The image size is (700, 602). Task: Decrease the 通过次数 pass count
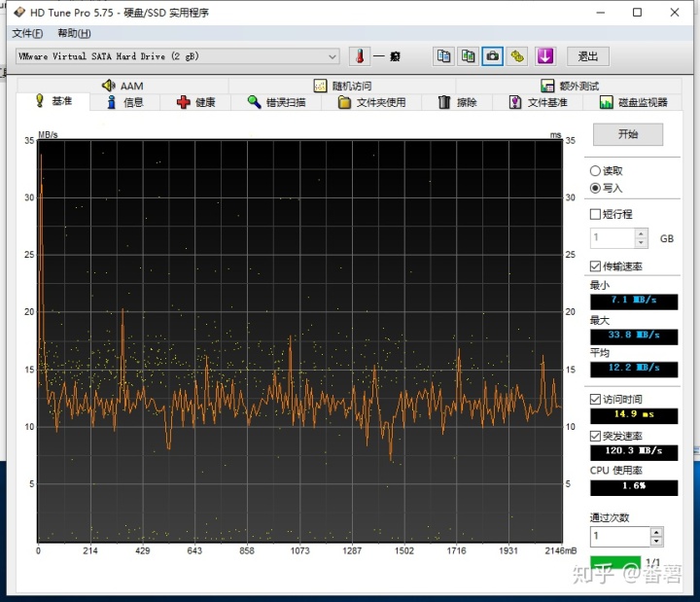pos(656,542)
